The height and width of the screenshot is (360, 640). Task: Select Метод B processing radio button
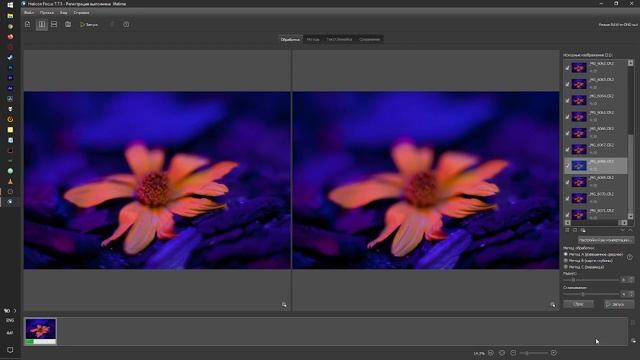(x=566, y=260)
